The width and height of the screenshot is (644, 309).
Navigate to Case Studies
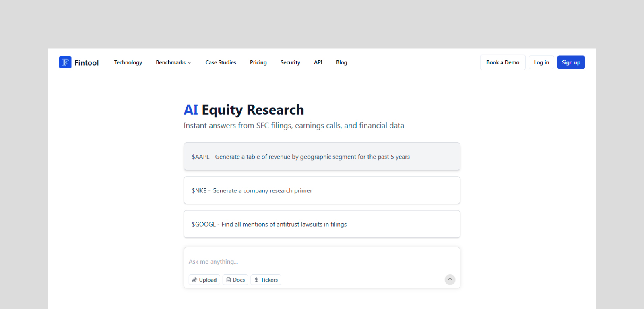click(x=221, y=62)
